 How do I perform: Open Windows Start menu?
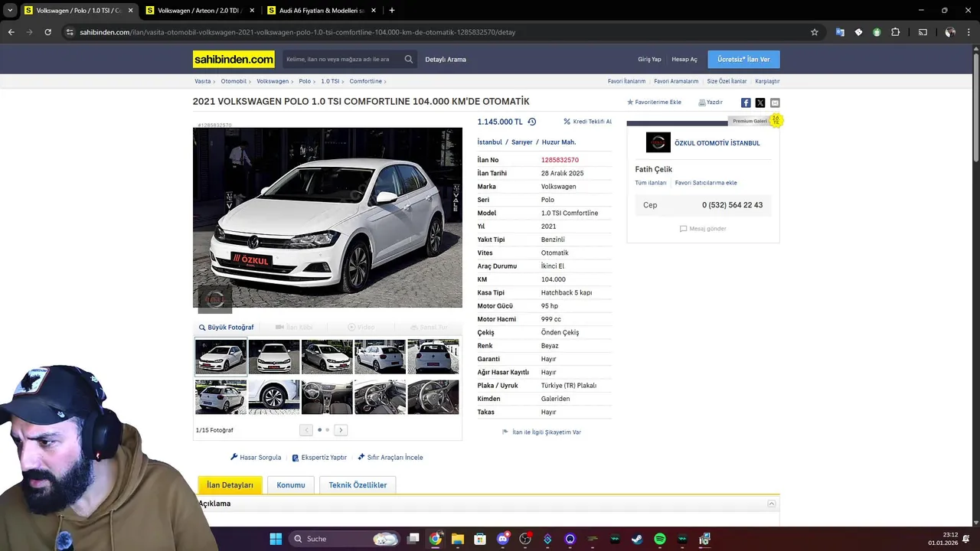tap(276, 539)
